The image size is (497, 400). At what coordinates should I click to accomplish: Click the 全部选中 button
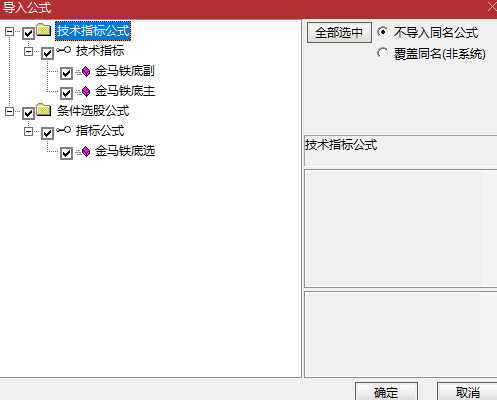[x=339, y=33]
